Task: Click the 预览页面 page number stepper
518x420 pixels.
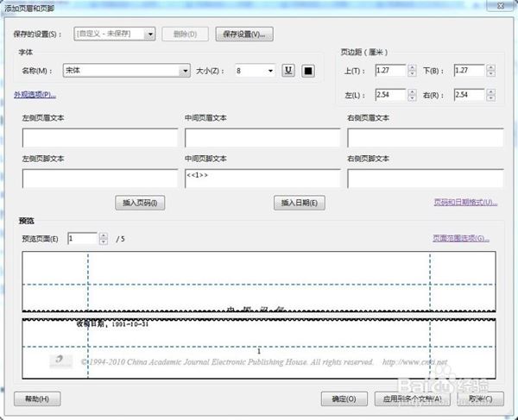Action: (x=104, y=238)
